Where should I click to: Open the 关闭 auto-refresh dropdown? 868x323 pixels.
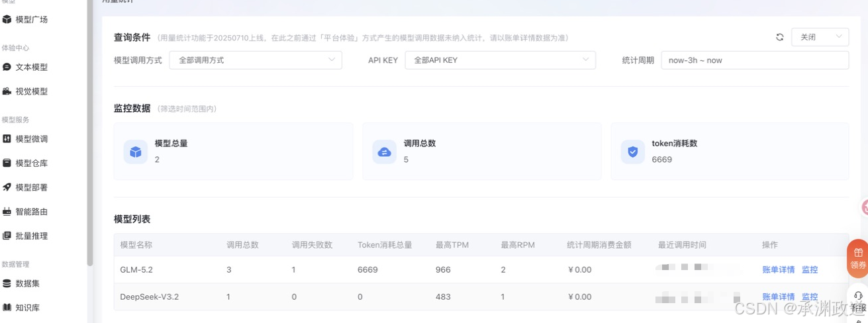click(x=820, y=37)
